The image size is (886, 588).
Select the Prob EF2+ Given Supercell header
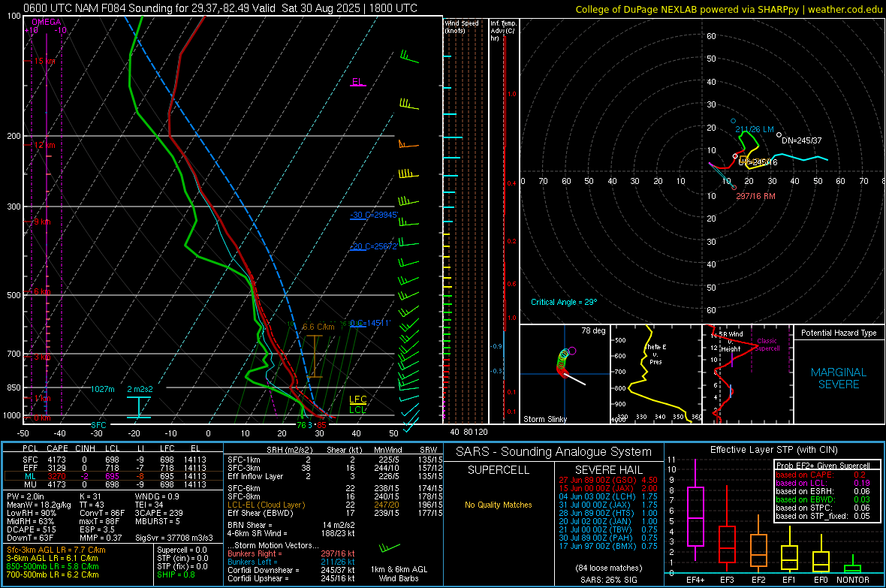coord(823,466)
